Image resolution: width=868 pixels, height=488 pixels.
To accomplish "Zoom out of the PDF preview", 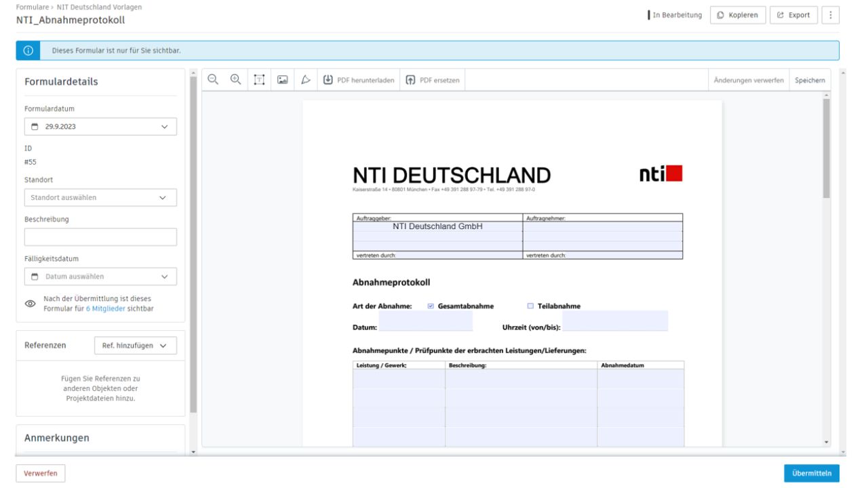I will point(213,79).
